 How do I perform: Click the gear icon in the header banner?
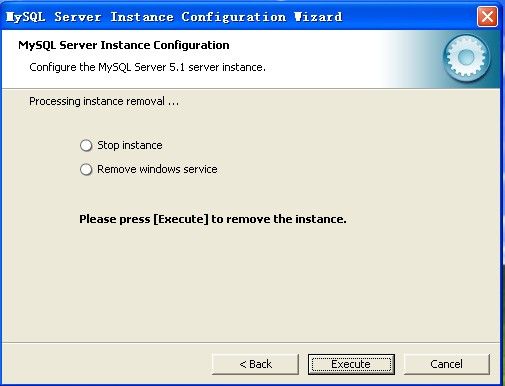click(x=466, y=58)
